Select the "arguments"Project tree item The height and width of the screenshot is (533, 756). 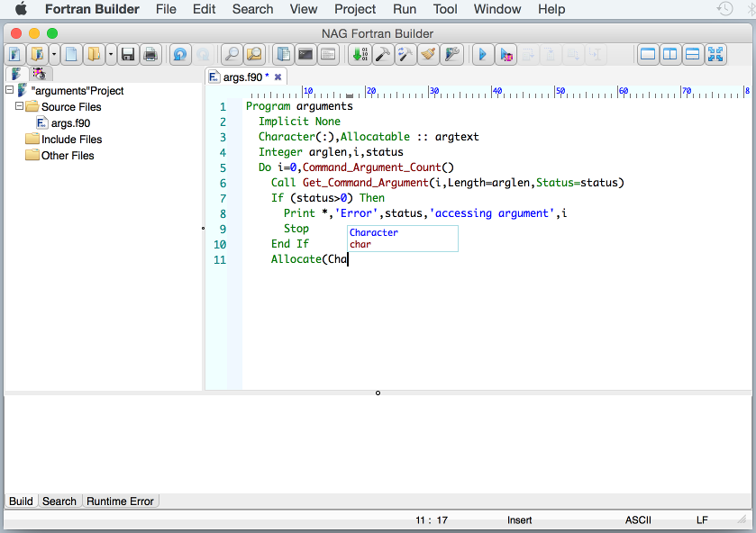tap(77, 91)
